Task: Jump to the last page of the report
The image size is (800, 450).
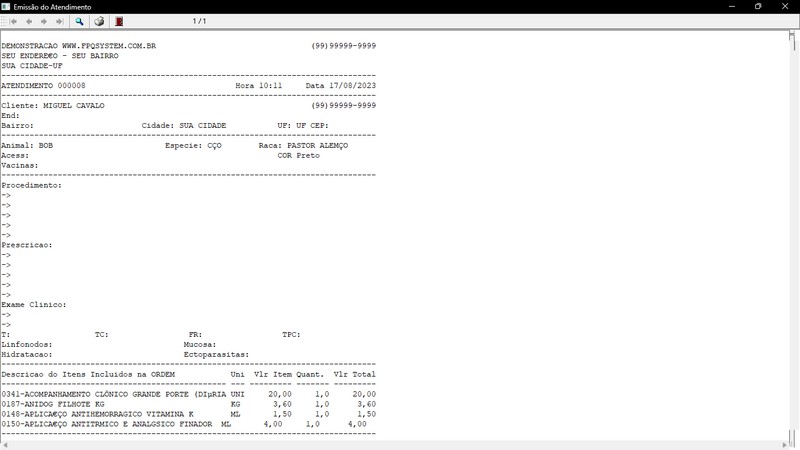Action: [59, 21]
